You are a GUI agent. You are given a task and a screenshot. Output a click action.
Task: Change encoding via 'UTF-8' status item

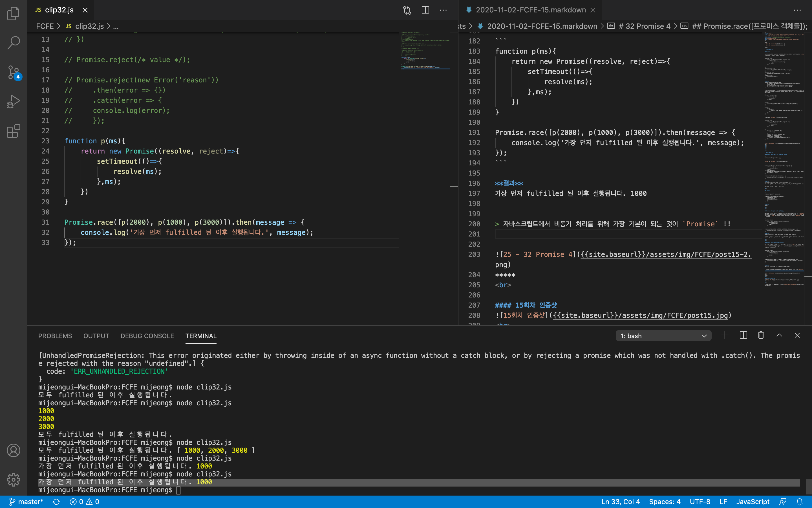click(700, 502)
